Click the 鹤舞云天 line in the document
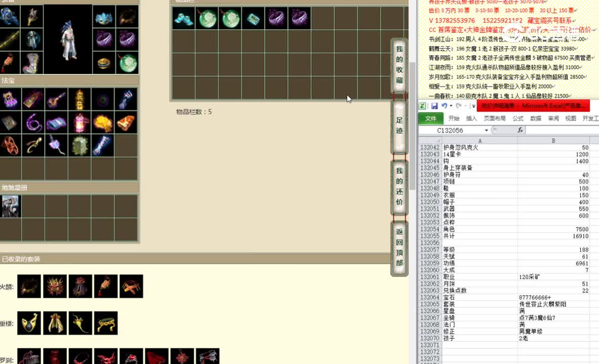The image size is (599, 364). [x=502, y=49]
